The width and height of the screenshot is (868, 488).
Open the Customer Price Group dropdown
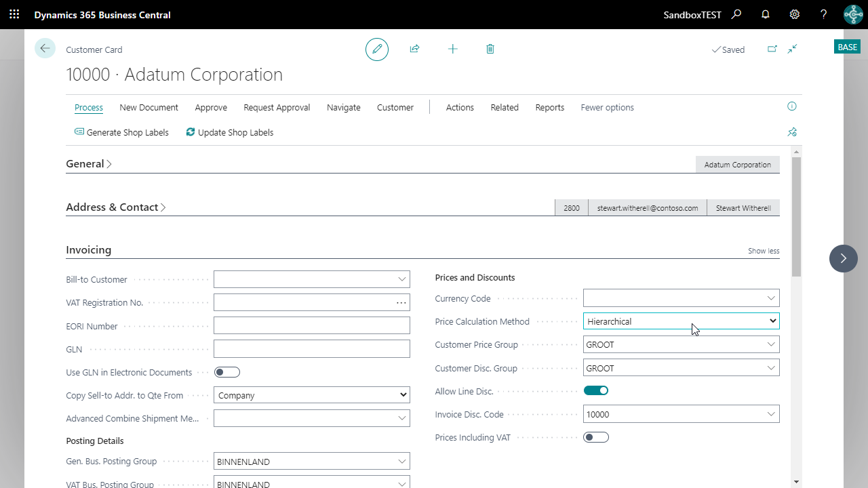click(771, 344)
